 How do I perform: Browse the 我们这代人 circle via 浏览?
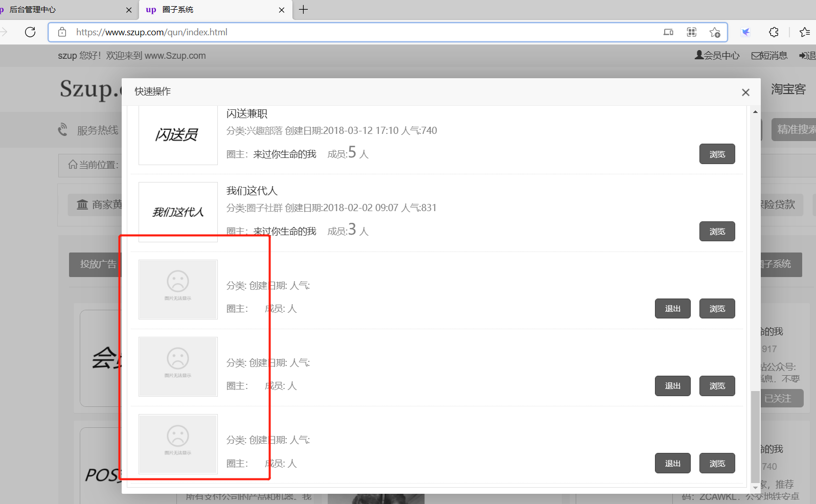(717, 231)
